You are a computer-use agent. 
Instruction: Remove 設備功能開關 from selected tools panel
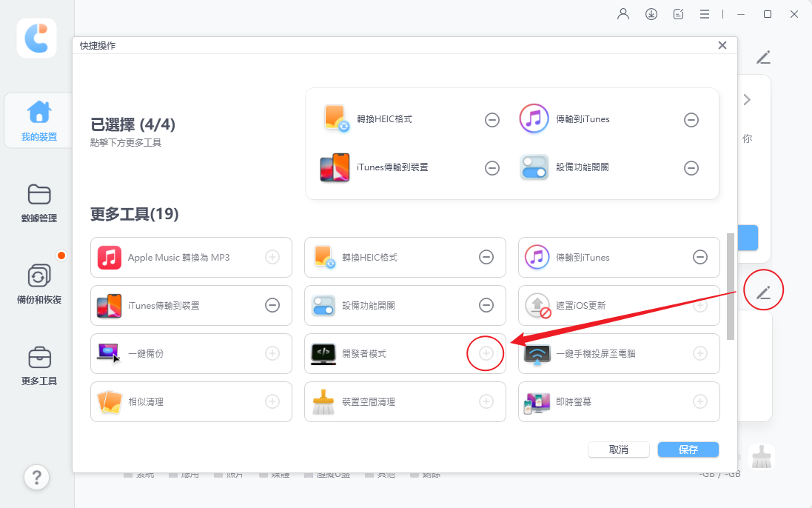click(691, 168)
